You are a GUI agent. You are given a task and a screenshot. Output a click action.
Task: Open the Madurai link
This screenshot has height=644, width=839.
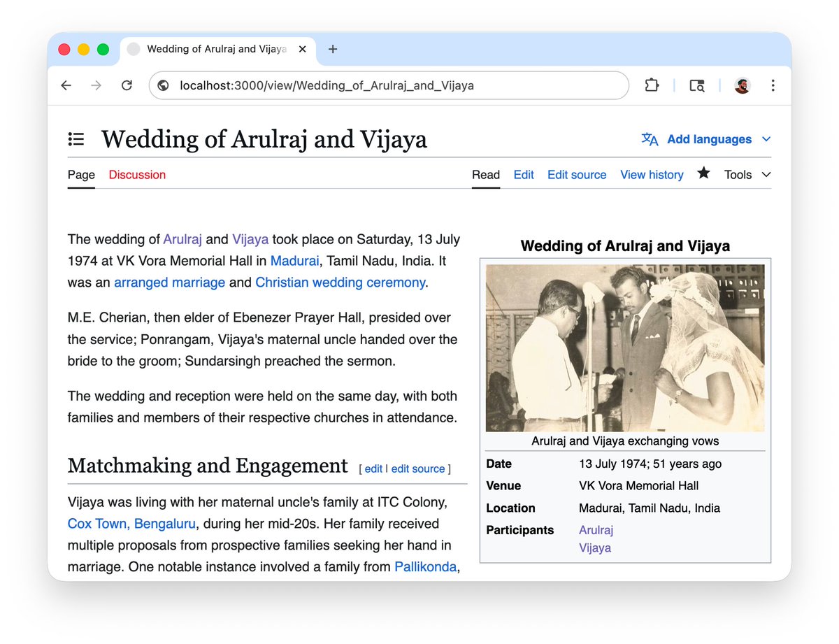295,261
